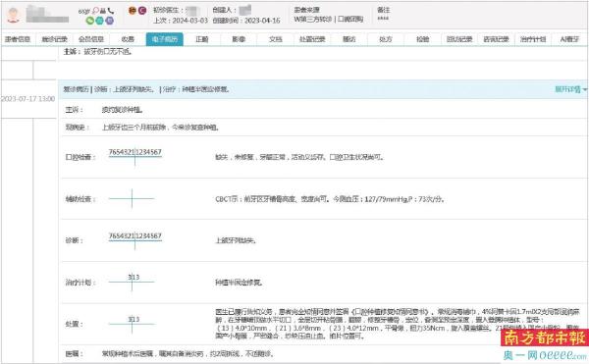589x364 pixels.
Task: Click the blue record summary header bar
Action: [323, 89]
